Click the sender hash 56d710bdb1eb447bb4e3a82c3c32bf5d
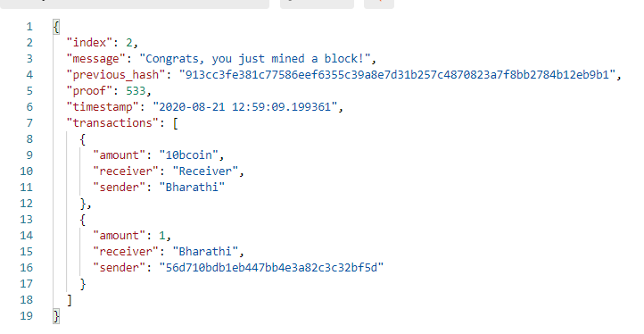 click(x=271, y=268)
